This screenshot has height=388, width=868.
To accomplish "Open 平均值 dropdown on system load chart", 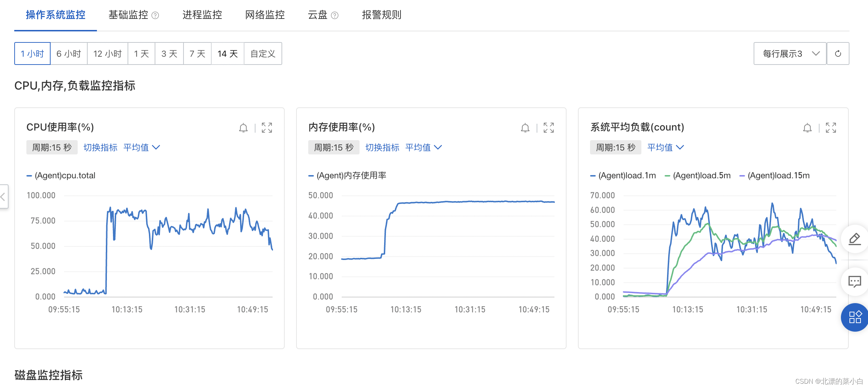I will (x=666, y=147).
